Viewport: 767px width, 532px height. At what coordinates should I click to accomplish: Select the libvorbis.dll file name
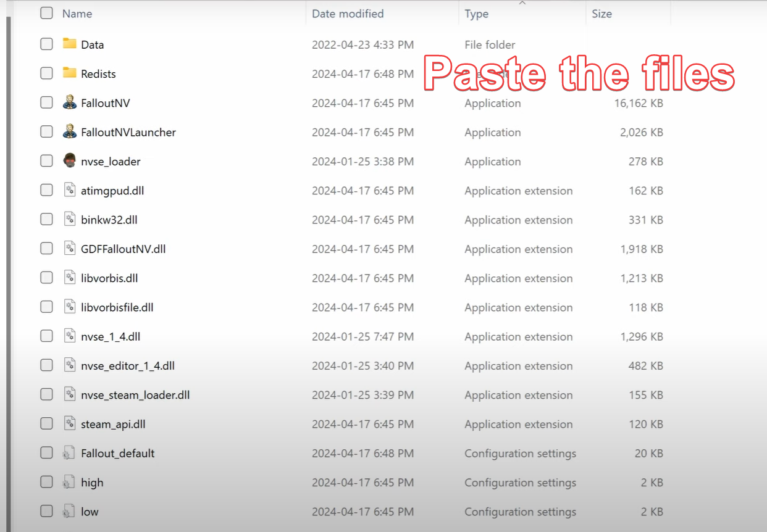pos(109,278)
